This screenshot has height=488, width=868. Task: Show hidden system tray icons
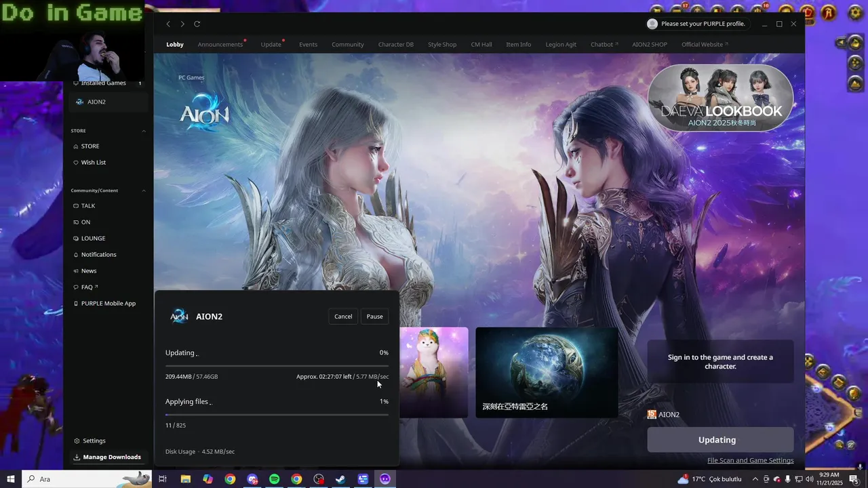[x=755, y=479]
